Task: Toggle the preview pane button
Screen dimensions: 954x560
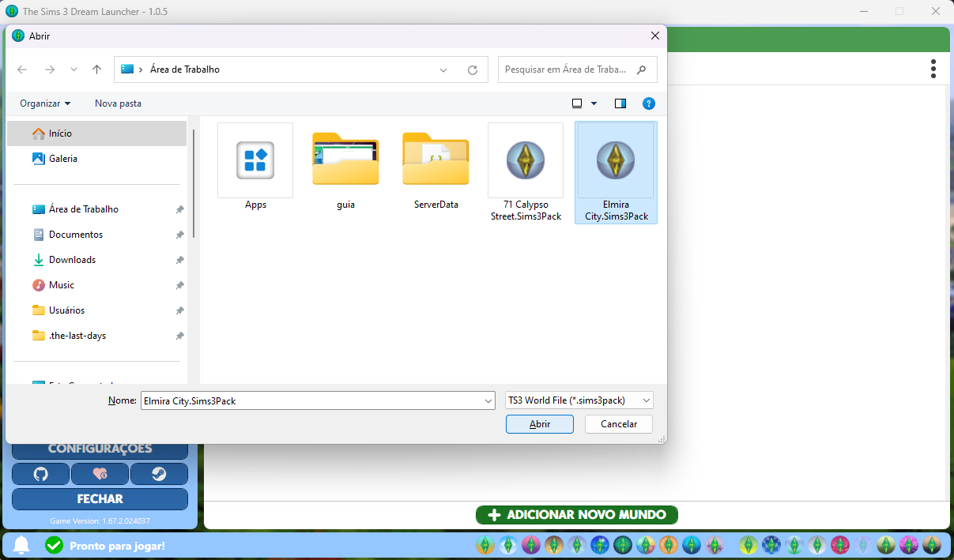Action: [x=620, y=103]
